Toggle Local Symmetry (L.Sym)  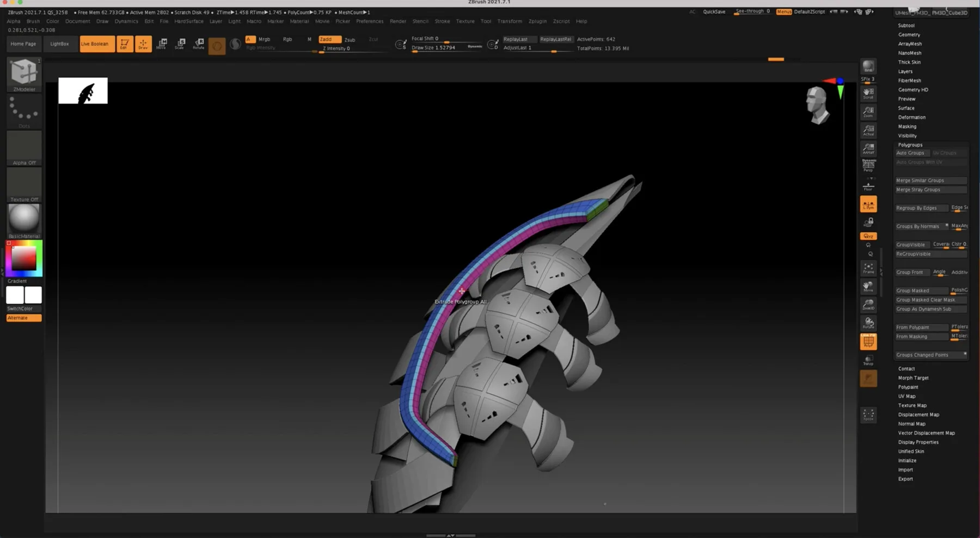[x=868, y=204]
